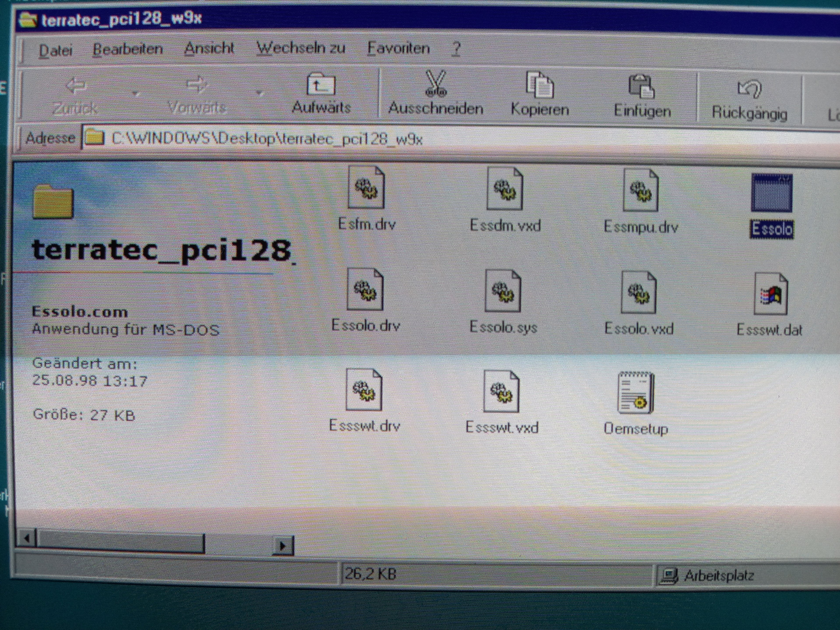The width and height of the screenshot is (840, 630).
Task: Select the Essswt.dat file icon
Action: coord(770,294)
